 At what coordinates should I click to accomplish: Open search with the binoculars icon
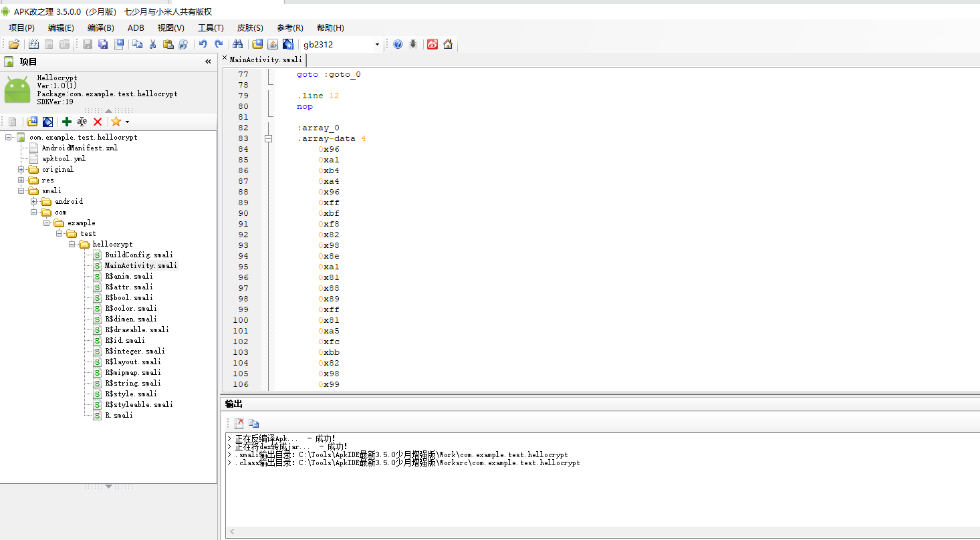coord(237,44)
